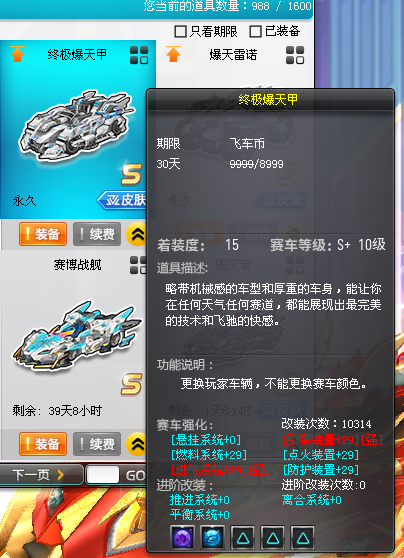Open the grid icon on 爆天雷诺 card

295,55
